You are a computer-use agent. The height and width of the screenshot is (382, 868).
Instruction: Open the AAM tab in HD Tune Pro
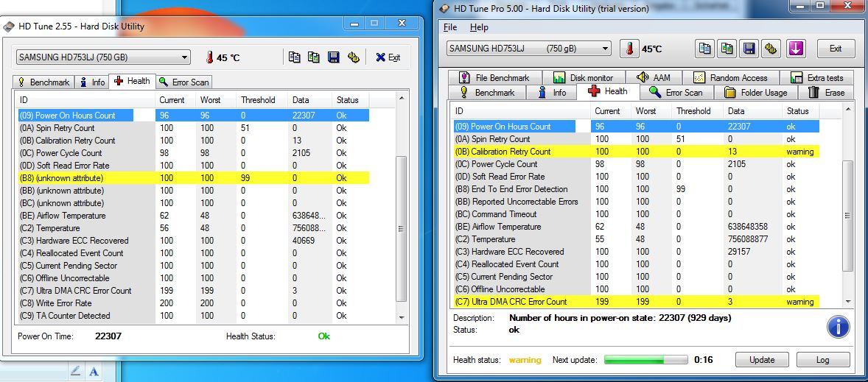(x=654, y=78)
